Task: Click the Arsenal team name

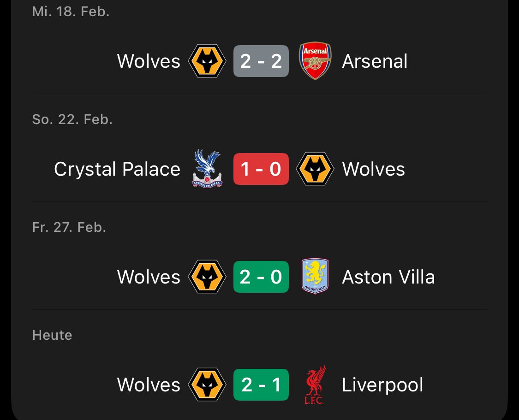Action: point(375,61)
